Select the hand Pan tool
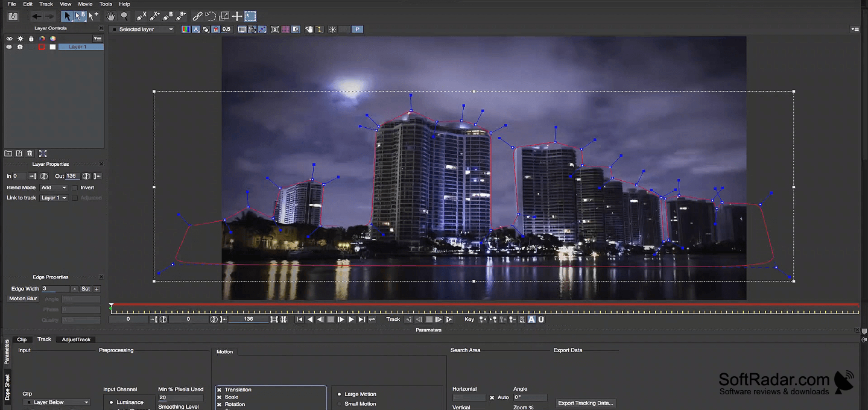The width and height of the screenshot is (868, 410). pyautogui.click(x=110, y=16)
